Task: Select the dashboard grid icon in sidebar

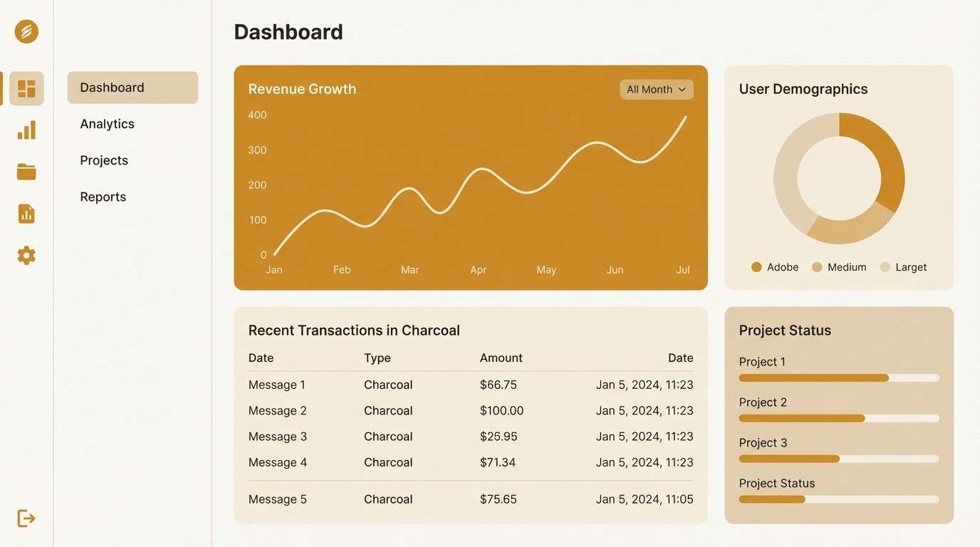Action: coord(26,88)
